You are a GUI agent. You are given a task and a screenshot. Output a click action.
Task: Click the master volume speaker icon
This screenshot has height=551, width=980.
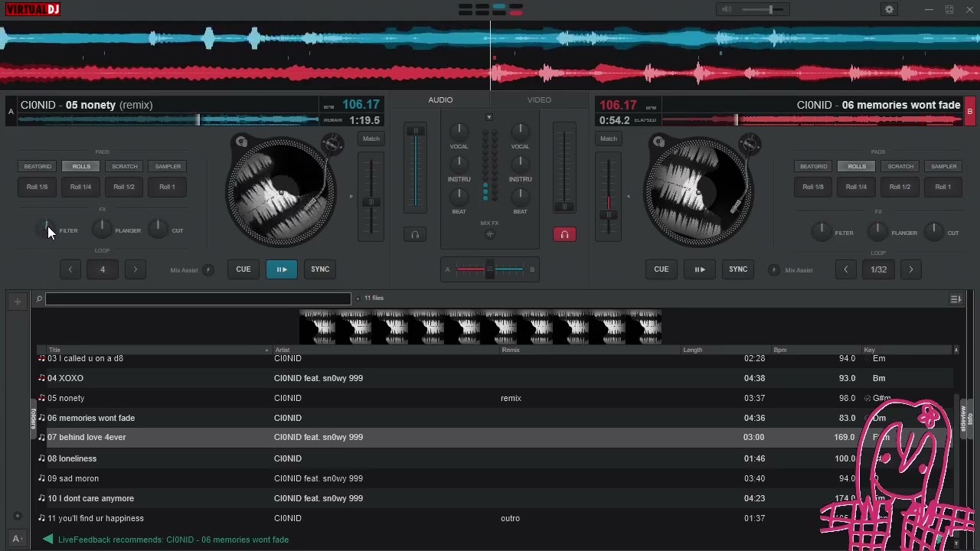(x=727, y=9)
